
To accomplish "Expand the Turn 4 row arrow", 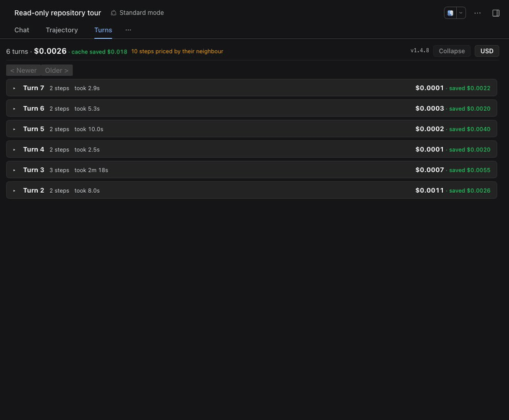I will [14, 150].
